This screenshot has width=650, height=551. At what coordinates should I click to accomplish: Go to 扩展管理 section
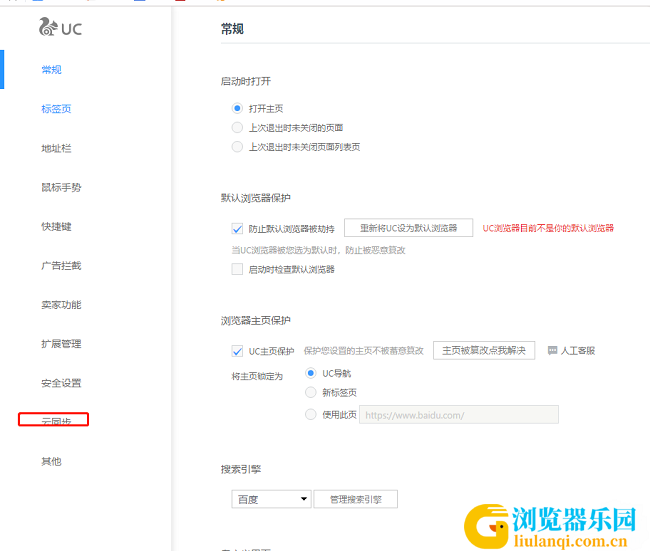[x=61, y=344]
